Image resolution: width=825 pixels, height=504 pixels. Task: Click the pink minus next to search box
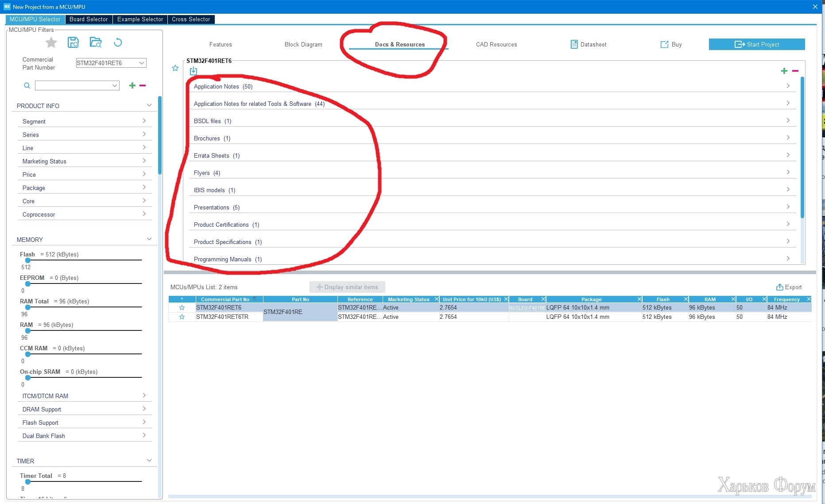(143, 85)
